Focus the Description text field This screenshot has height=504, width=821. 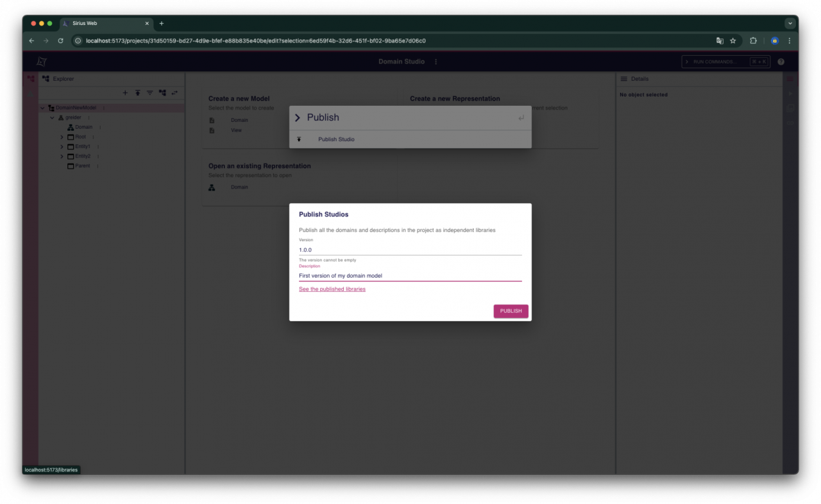[410, 276]
